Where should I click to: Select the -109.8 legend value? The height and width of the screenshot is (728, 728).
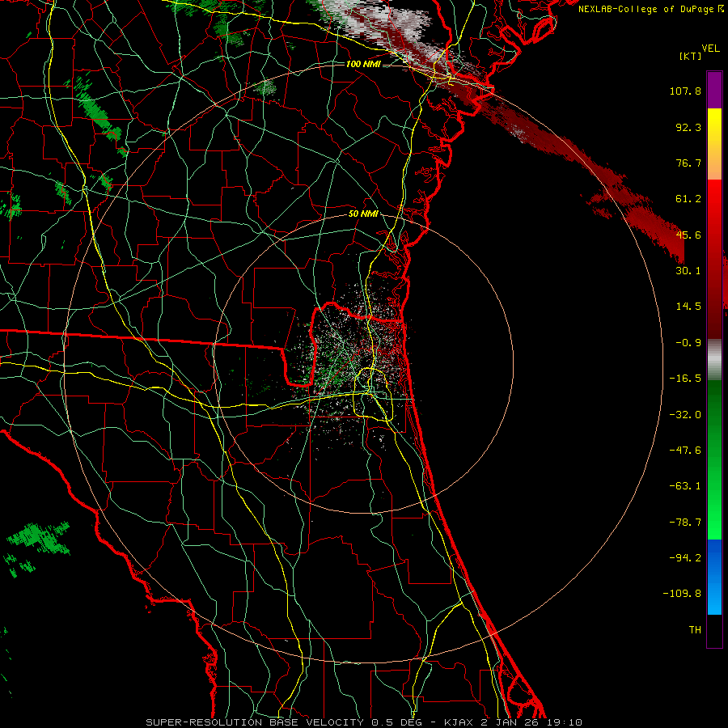point(682,594)
